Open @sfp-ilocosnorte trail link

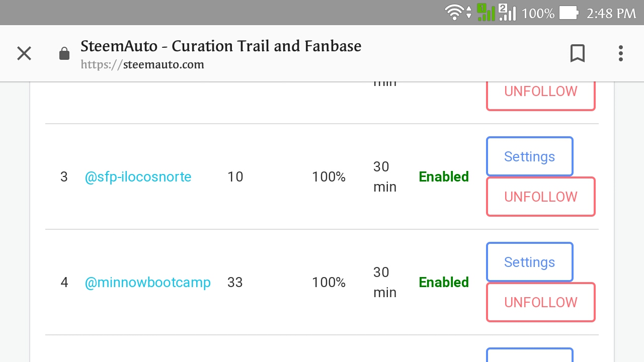point(138,177)
